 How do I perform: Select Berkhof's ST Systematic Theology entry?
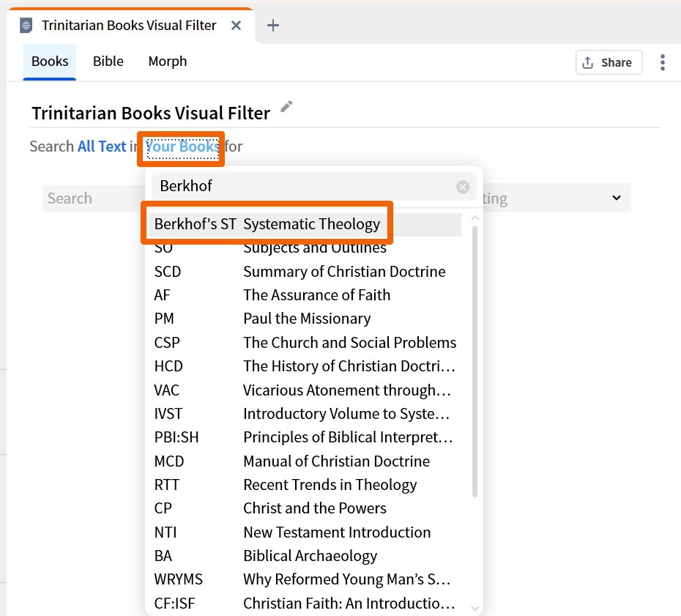pyautogui.click(x=267, y=223)
